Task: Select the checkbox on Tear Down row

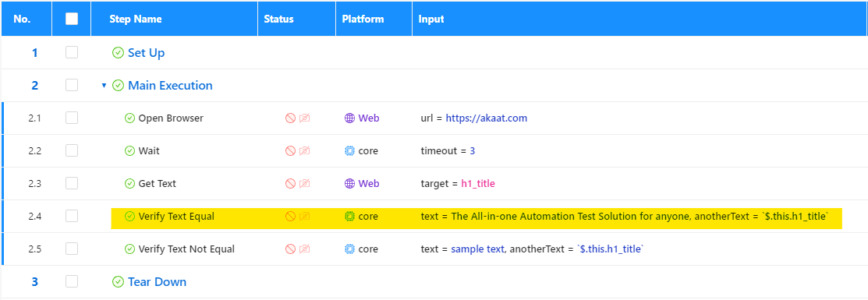Action: coord(72,282)
